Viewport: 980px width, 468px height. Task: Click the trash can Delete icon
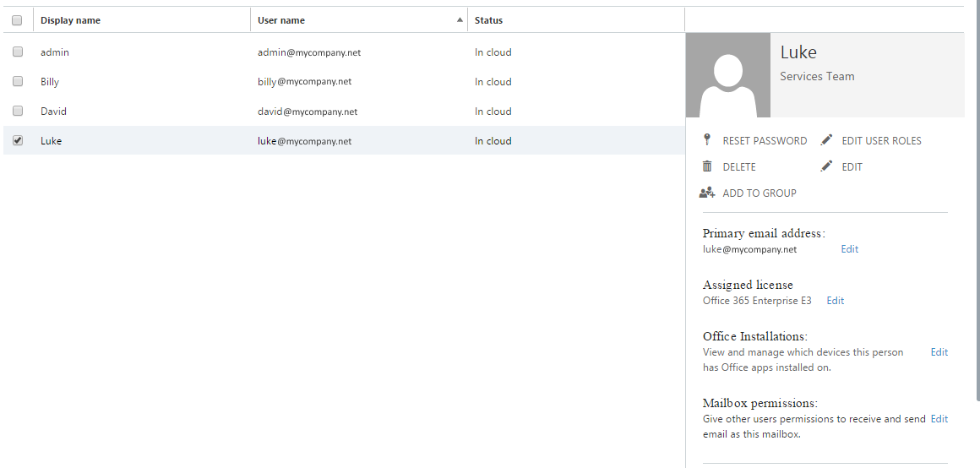coord(707,166)
